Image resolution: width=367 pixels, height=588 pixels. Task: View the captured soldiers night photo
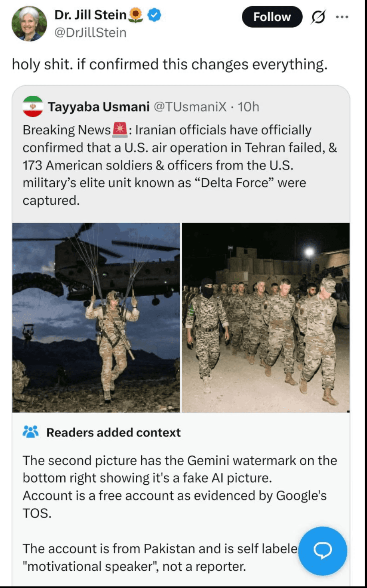click(266, 318)
